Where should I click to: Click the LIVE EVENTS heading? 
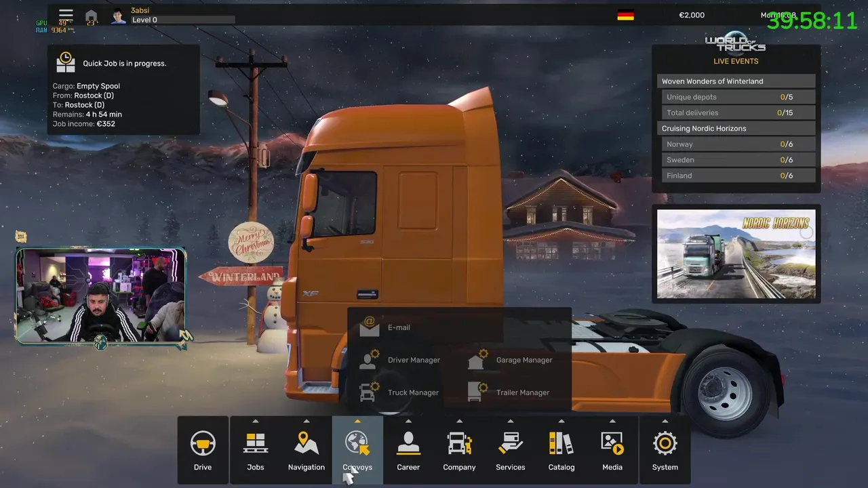(x=736, y=61)
